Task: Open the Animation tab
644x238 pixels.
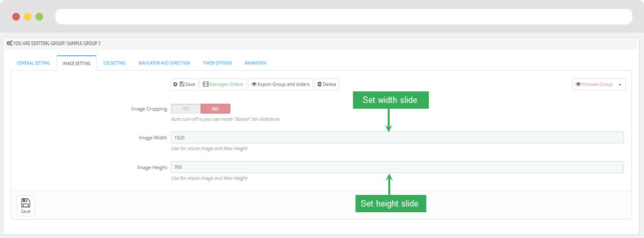Action: click(x=256, y=63)
